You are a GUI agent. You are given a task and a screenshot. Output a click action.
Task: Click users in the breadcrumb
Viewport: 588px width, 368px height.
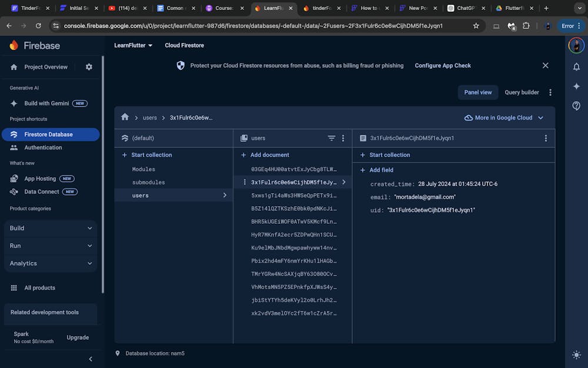[x=149, y=118]
